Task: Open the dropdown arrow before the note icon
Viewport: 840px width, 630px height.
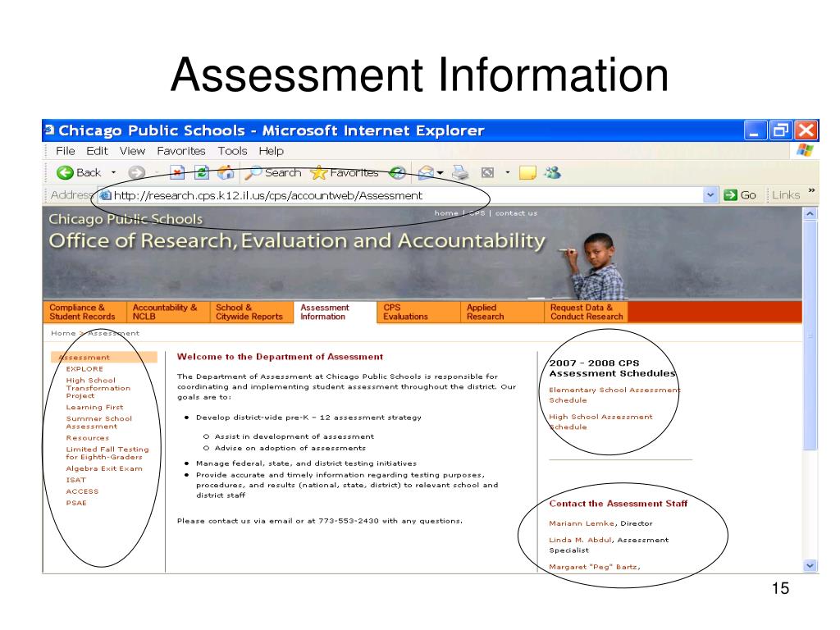Action: (507, 172)
